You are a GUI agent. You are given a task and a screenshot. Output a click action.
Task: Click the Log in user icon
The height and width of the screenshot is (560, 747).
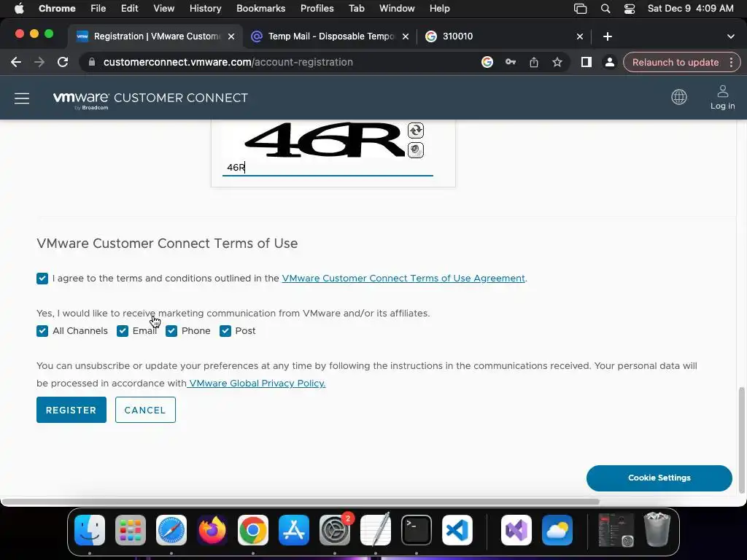coord(723,98)
